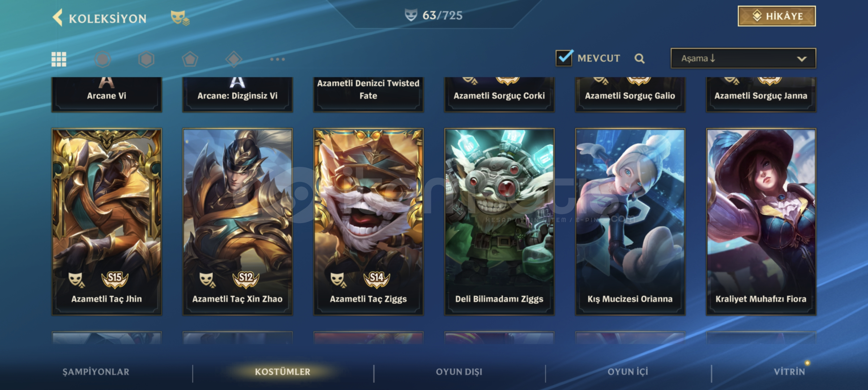Select the pentagon rarity filter icon

pos(190,59)
